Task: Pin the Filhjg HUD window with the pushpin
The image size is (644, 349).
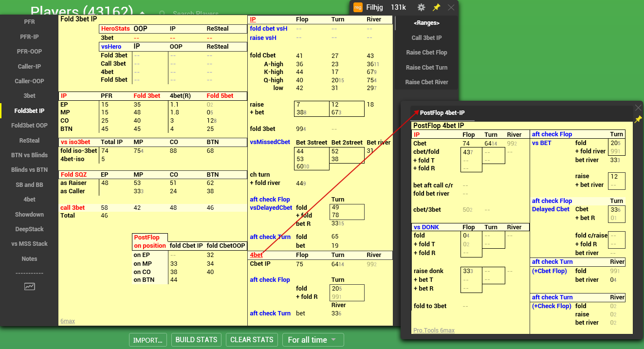Action: pos(437,7)
